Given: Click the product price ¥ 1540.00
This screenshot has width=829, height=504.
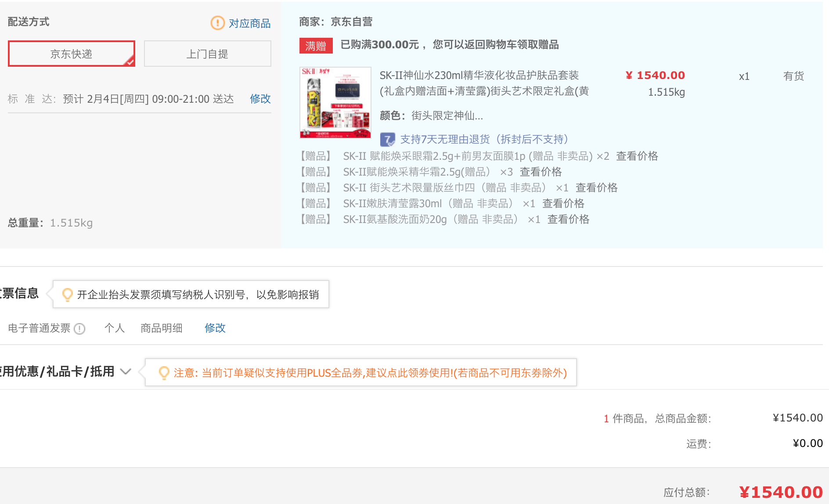Looking at the screenshot, I should (655, 75).
